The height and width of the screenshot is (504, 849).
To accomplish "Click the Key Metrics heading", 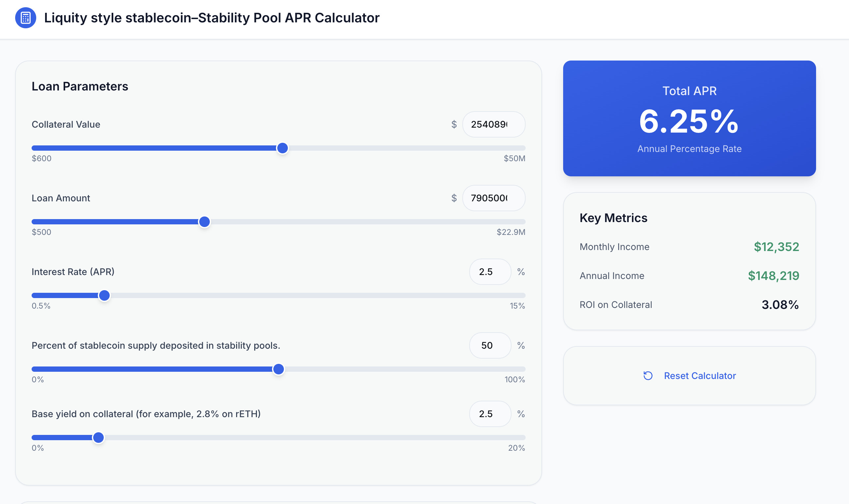I will coord(613,218).
